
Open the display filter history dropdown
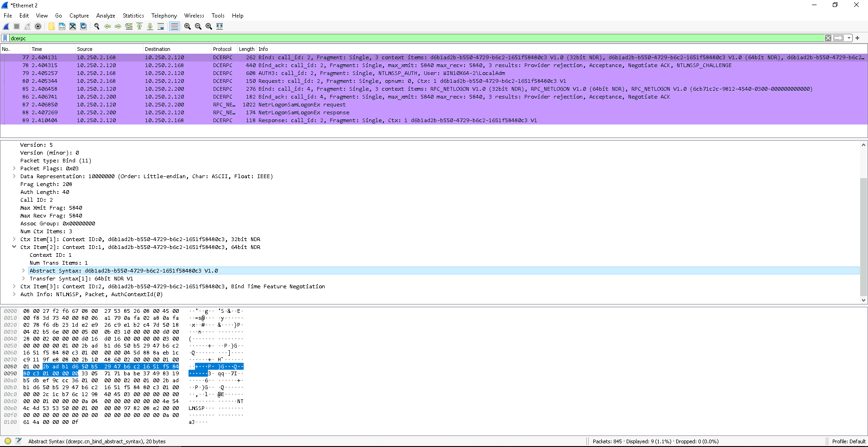coord(849,37)
